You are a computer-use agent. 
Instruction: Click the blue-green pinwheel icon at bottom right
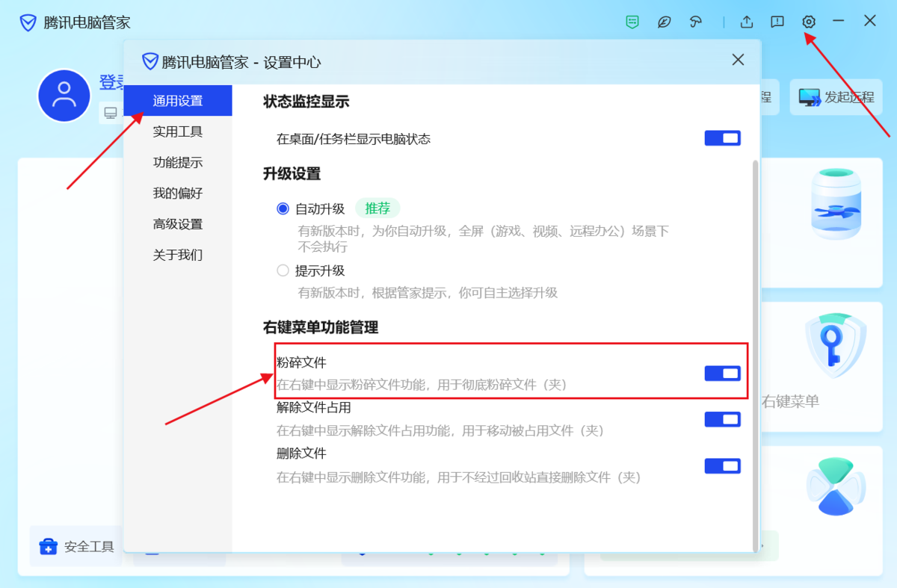pyautogui.click(x=836, y=486)
